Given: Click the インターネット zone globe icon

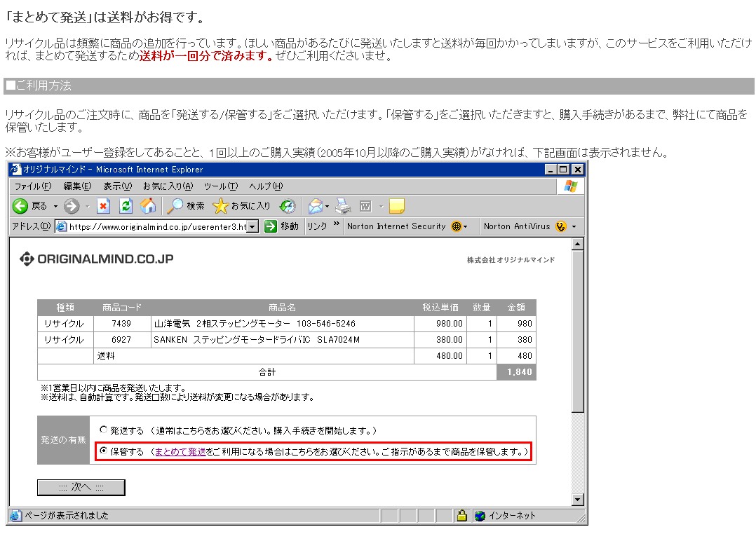Looking at the screenshot, I should pos(479,516).
